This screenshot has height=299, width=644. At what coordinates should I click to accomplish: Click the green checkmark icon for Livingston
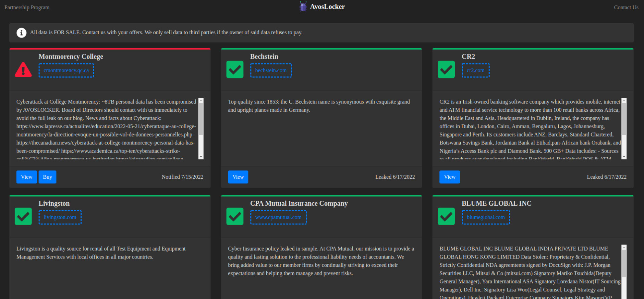23,216
